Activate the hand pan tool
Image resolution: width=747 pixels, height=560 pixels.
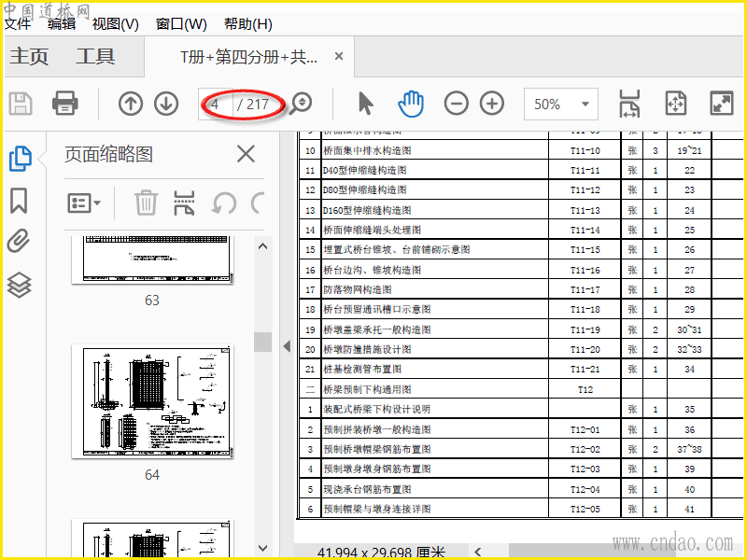pos(410,104)
